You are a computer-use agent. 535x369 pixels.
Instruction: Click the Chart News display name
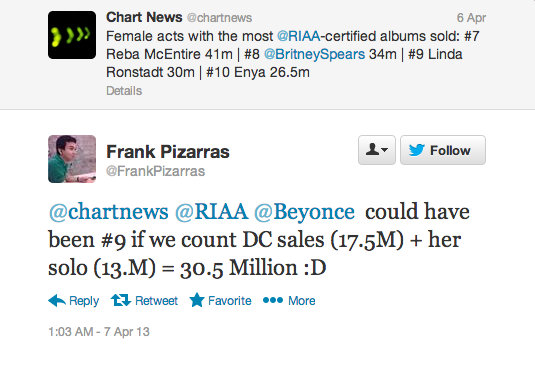click(144, 17)
